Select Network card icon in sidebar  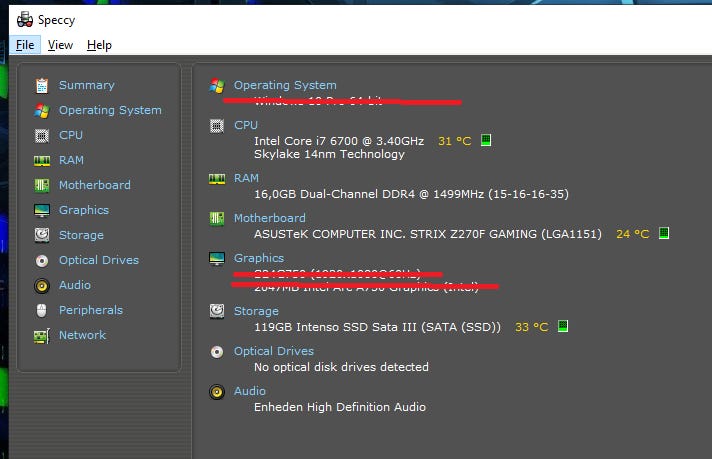pos(42,336)
